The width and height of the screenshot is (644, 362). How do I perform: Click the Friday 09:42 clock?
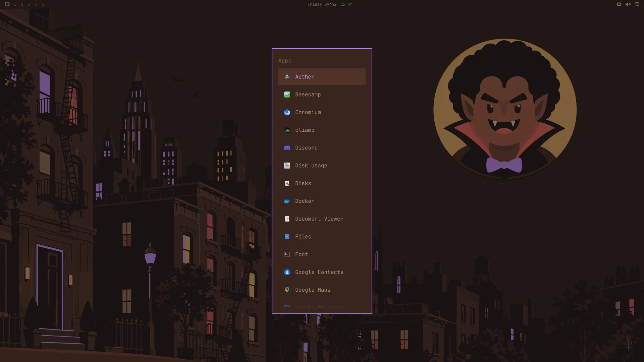pyautogui.click(x=322, y=4)
